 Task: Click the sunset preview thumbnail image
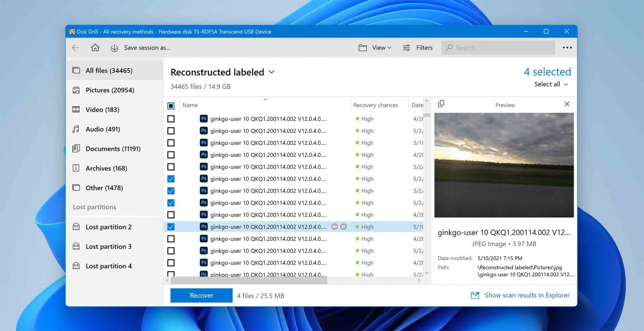click(504, 165)
